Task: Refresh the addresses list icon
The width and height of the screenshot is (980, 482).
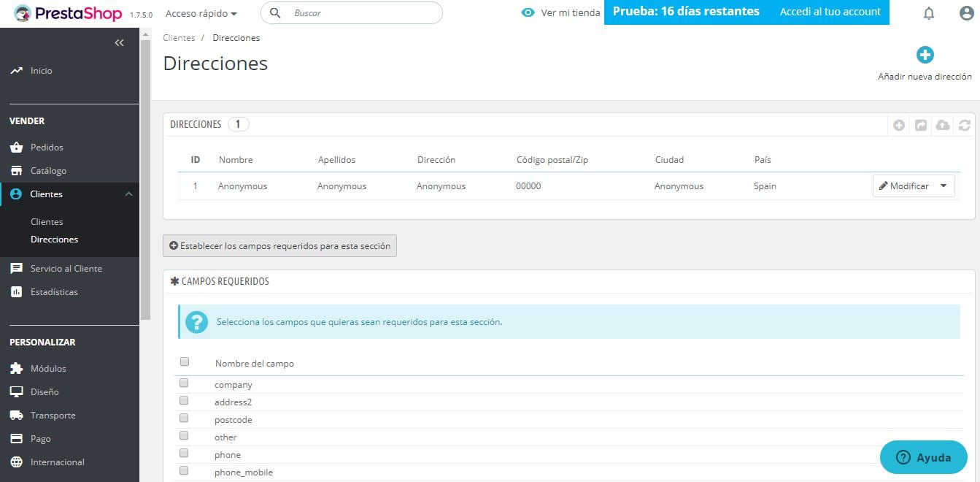Action: [964, 124]
